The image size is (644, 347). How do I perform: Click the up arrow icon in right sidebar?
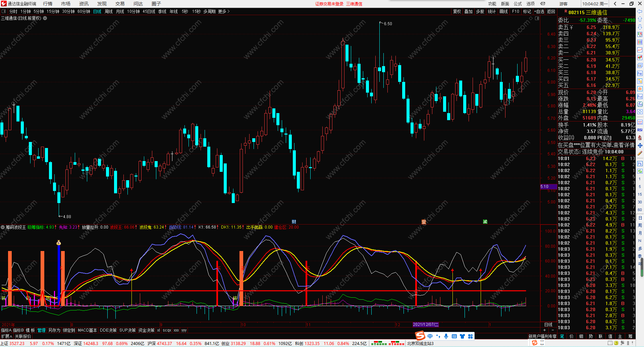(x=640, y=19)
